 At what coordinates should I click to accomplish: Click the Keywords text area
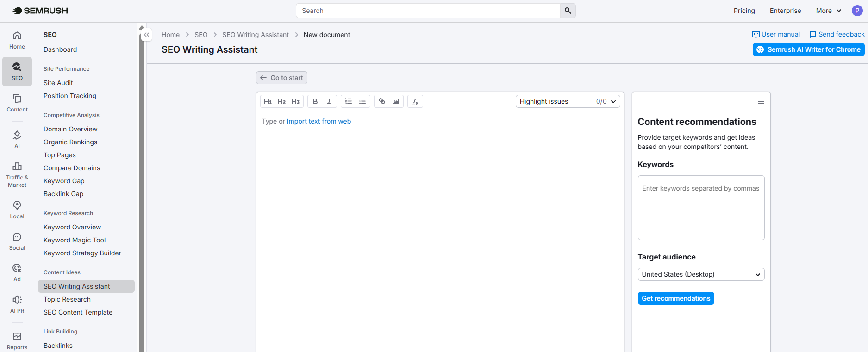[701, 208]
